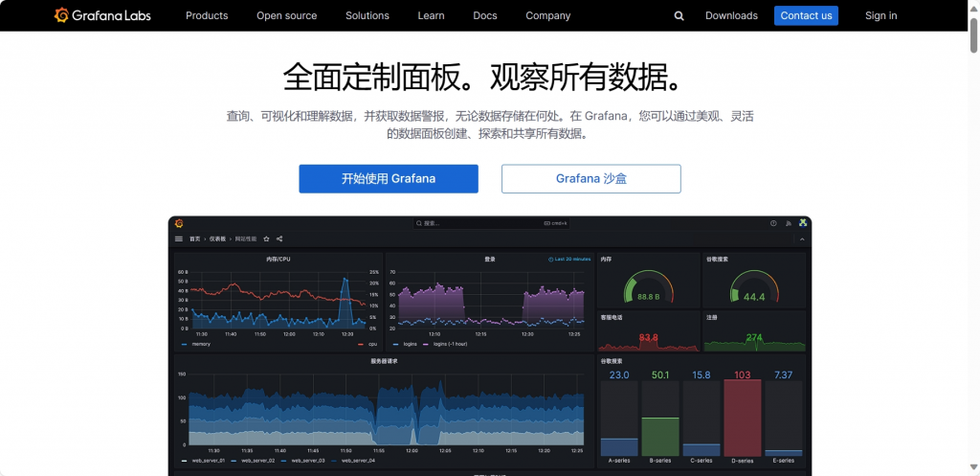
Task: Open the Company menu
Action: tap(548, 15)
